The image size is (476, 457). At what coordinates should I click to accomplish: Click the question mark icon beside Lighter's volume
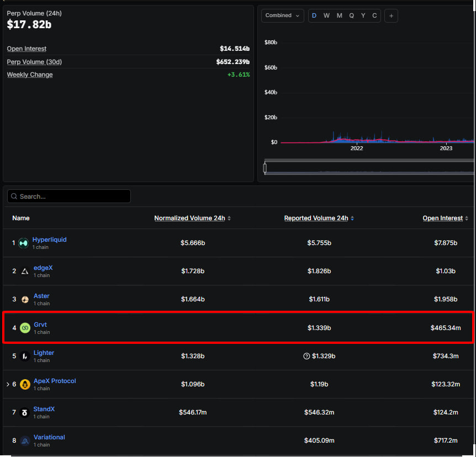(x=306, y=356)
